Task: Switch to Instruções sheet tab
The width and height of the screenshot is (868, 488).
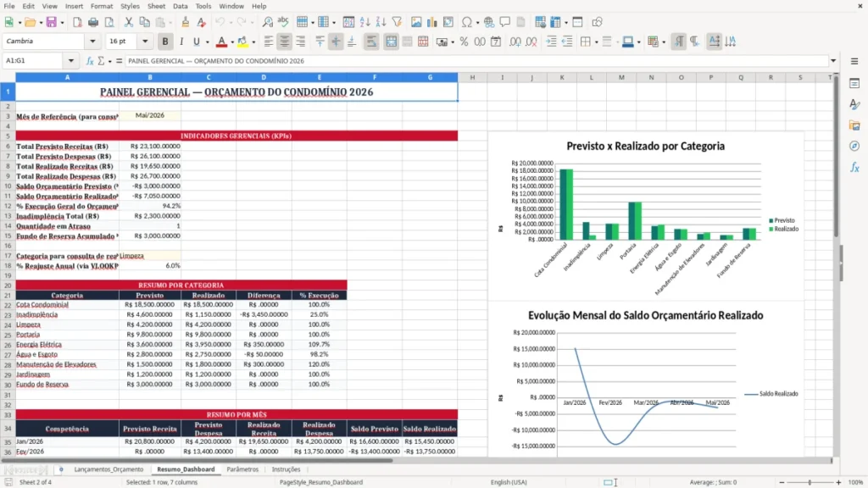Action: [286, 469]
